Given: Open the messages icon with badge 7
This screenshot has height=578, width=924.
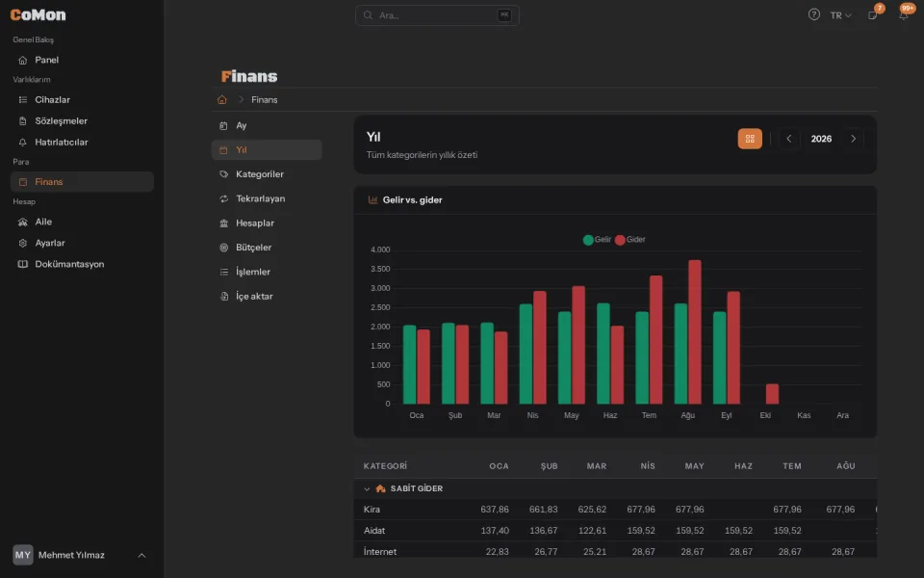Looking at the screenshot, I should click(873, 14).
